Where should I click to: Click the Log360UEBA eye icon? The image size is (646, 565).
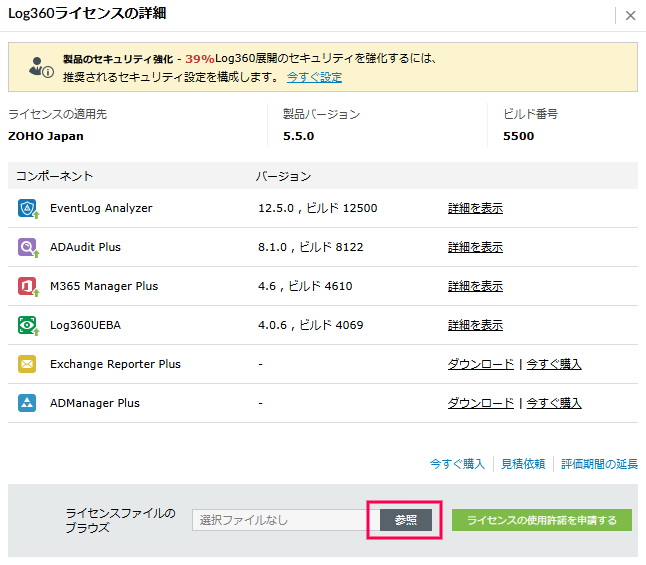click(x=27, y=325)
